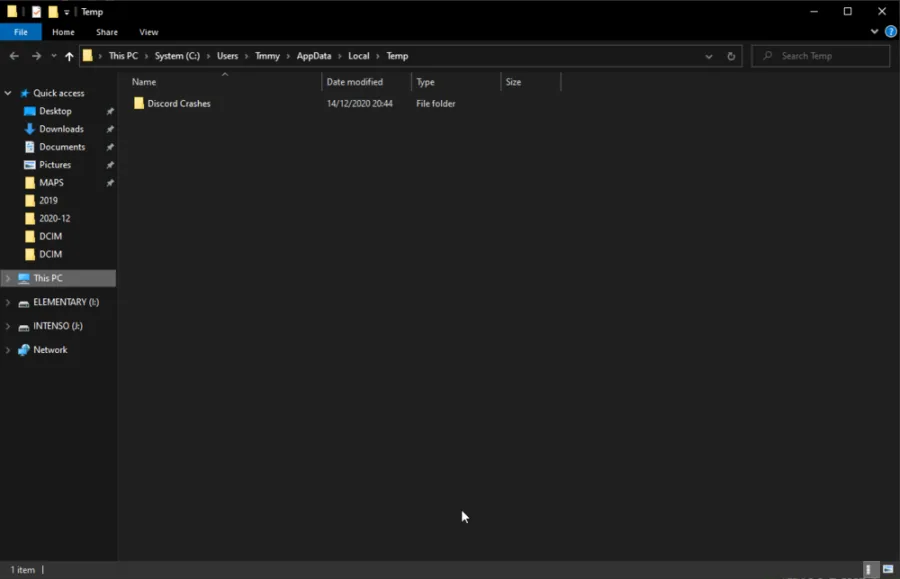Navigate up one folder level
This screenshot has height=579, width=900.
pyautogui.click(x=69, y=56)
